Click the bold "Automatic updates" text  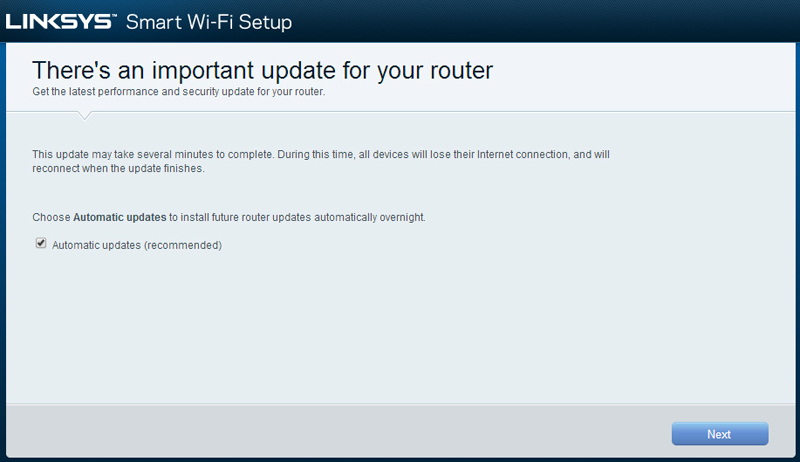point(120,217)
